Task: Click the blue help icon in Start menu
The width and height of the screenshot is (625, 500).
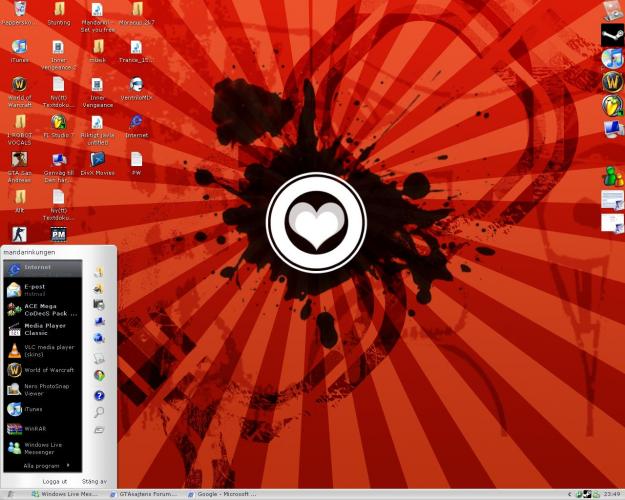Action: pyautogui.click(x=98, y=394)
